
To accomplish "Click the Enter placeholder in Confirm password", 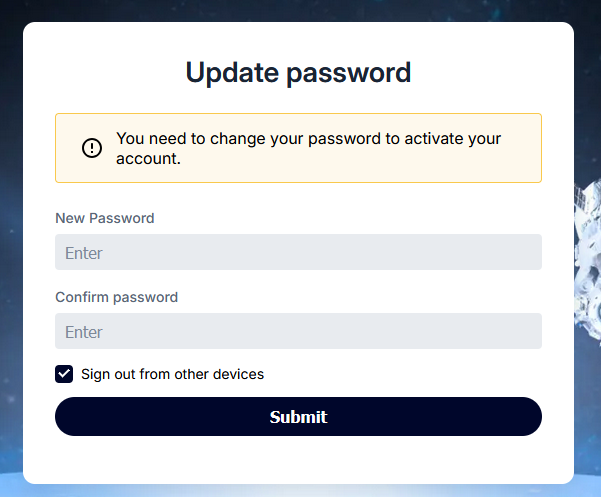I will (x=84, y=332).
